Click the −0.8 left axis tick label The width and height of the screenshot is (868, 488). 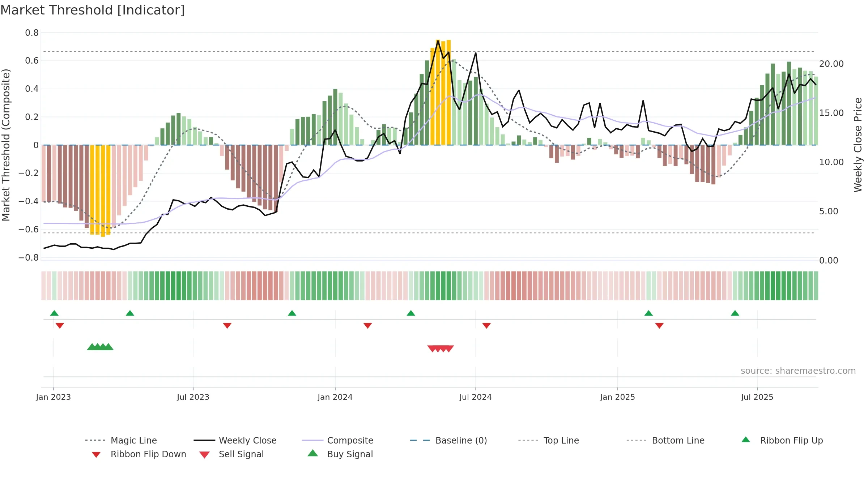coord(29,258)
